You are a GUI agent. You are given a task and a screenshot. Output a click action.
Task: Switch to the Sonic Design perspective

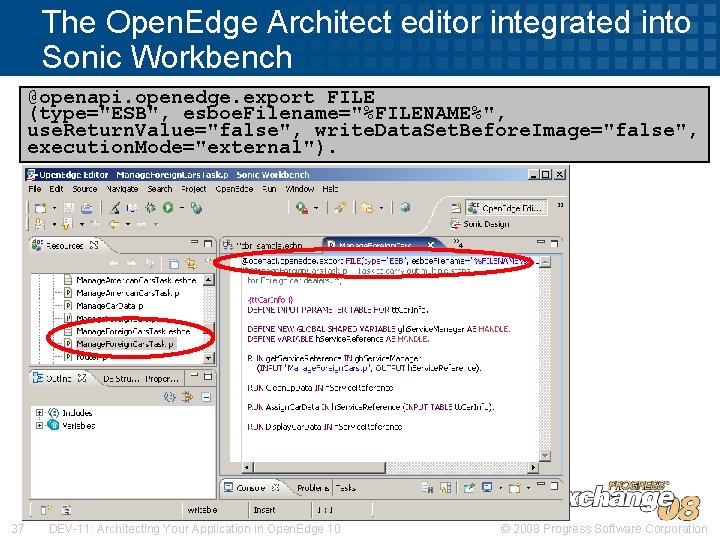tap(481, 224)
